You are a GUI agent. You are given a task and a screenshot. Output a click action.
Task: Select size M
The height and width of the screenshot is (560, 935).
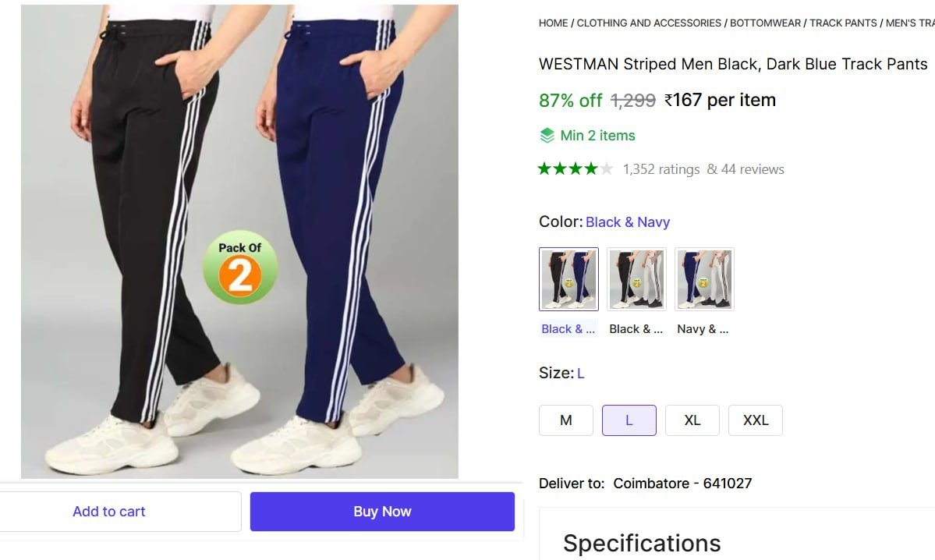[565, 420]
